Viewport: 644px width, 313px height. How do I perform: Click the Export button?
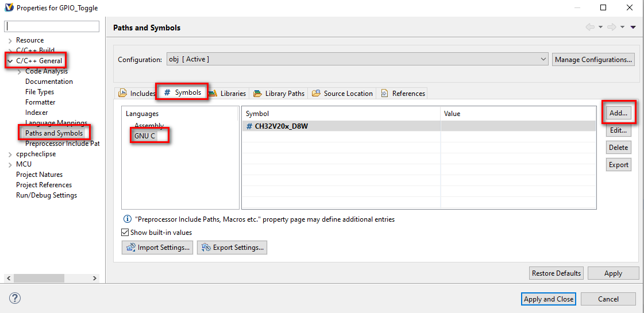tap(619, 165)
